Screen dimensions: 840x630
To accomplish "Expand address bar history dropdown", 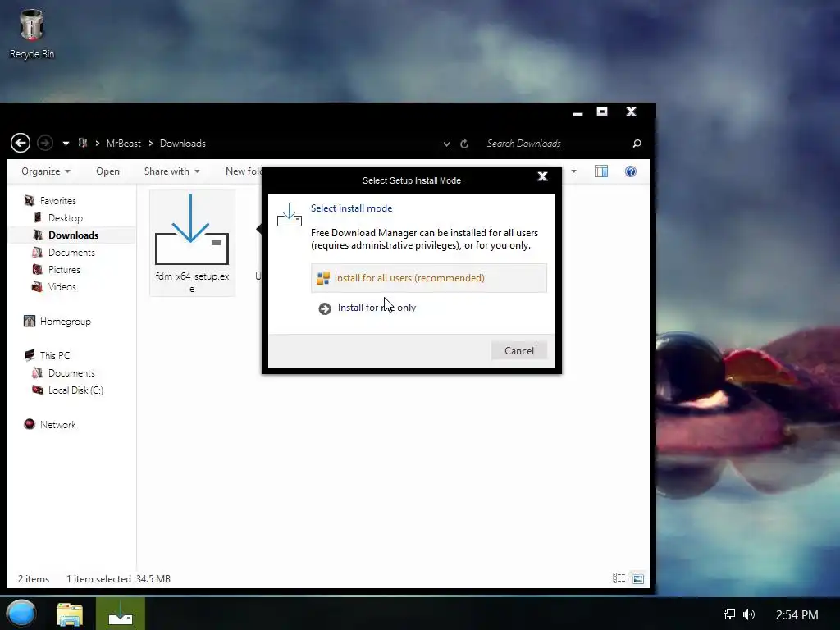I will 446,144.
